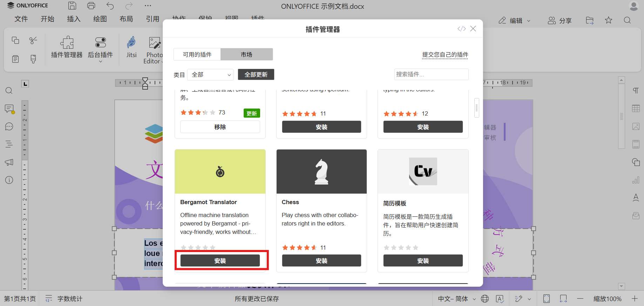Open the 中文-简体 language dropdown
Screen dimensions: 644x306
[457, 299]
